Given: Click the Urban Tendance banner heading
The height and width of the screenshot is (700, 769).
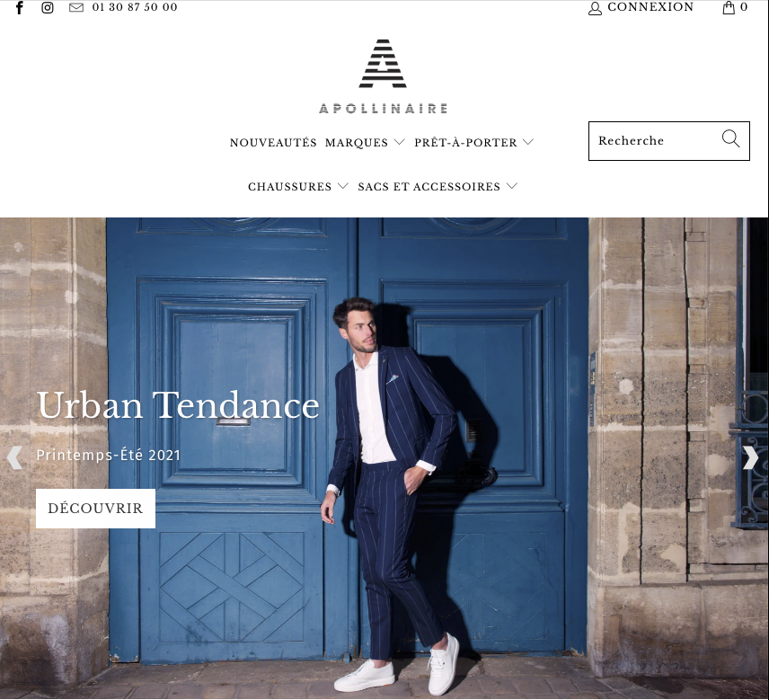Looking at the screenshot, I should coord(178,405).
